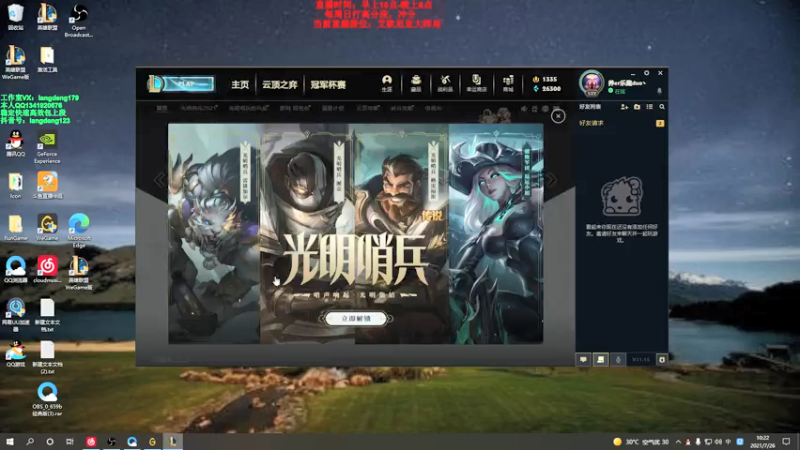800x450 pixels.
Task: Open the collection chest icon
Action: click(416, 83)
